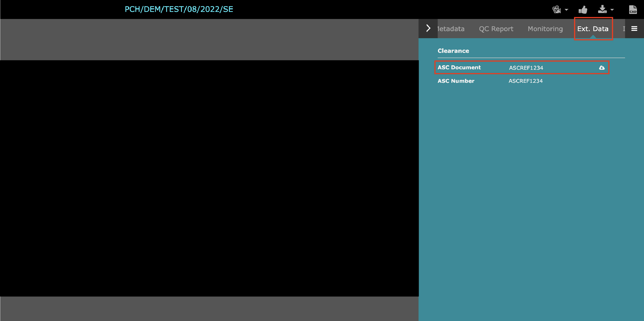Switch to the Metadata tab
Image resolution: width=644 pixels, height=321 pixels.
451,29
